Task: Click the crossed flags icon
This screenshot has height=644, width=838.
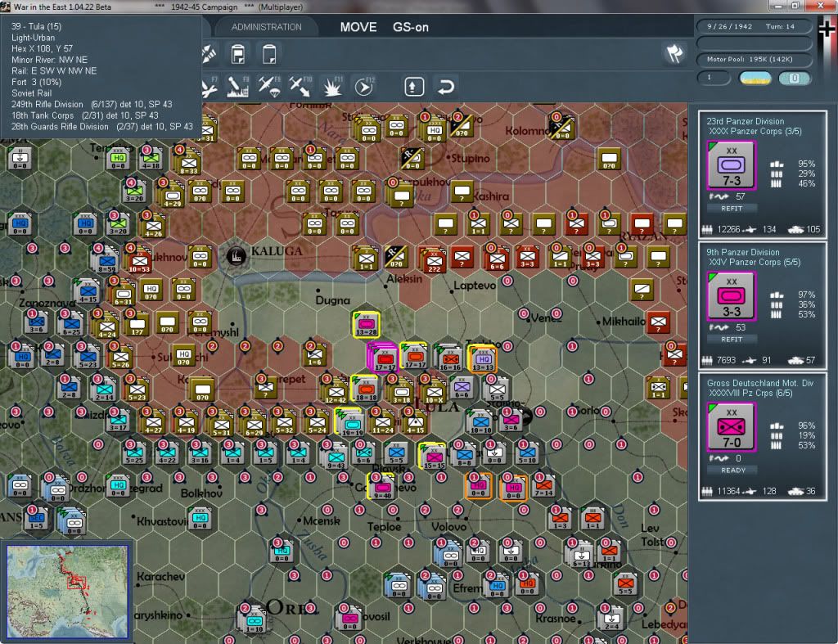Action: tap(674, 53)
